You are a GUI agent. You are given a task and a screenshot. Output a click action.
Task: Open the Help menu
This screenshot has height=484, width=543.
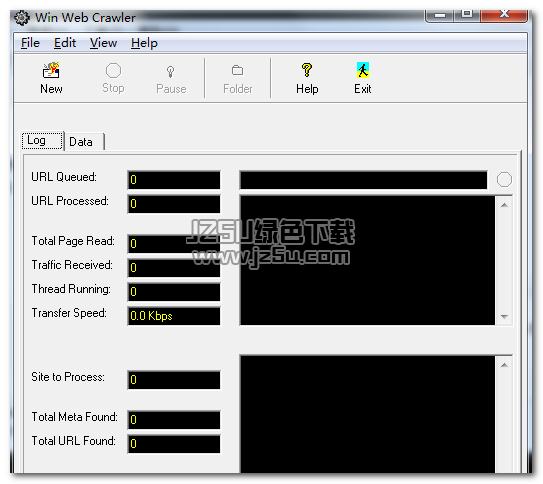click(144, 43)
